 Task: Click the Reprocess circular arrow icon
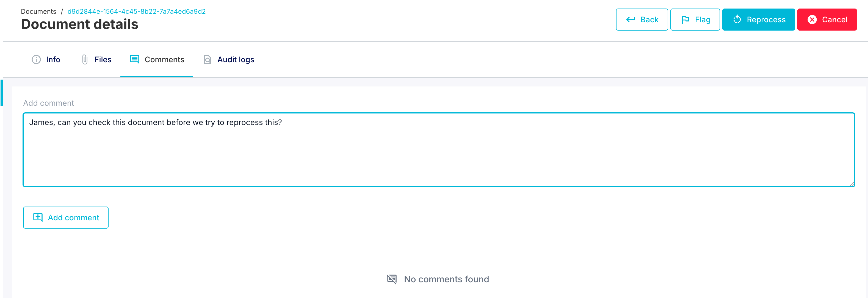pos(737,20)
